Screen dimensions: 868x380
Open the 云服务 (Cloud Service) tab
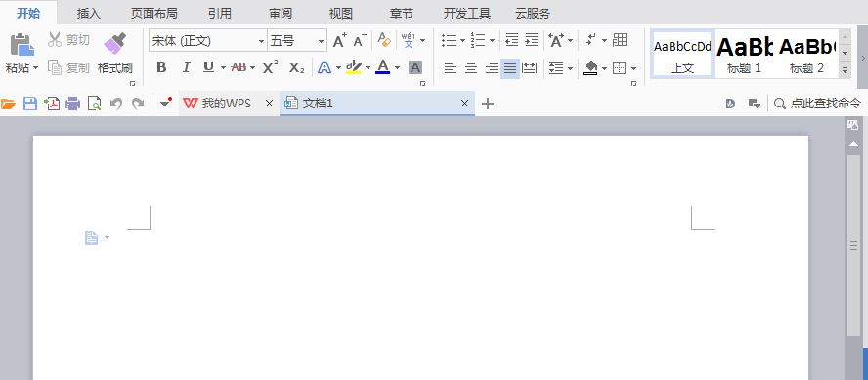click(533, 14)
